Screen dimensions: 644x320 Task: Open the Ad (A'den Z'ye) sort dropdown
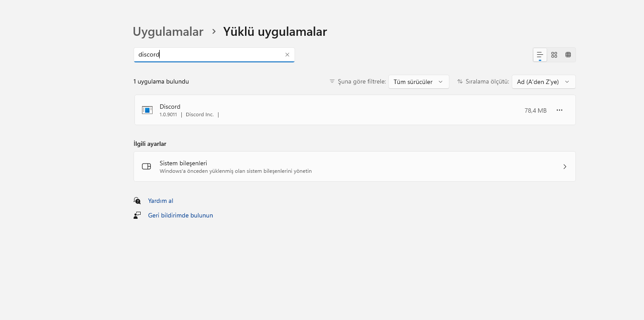tap(544, 82)
